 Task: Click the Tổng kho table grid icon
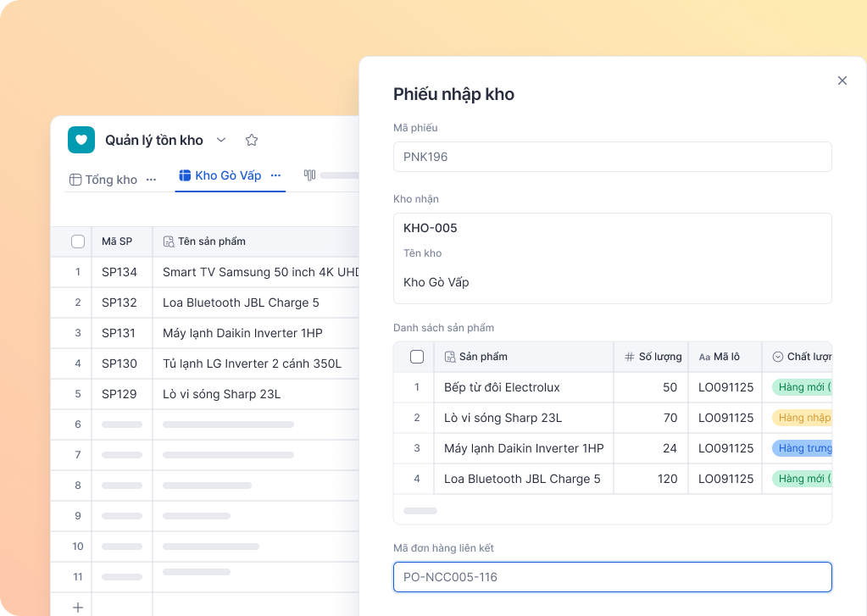click(x=75, y=180)
